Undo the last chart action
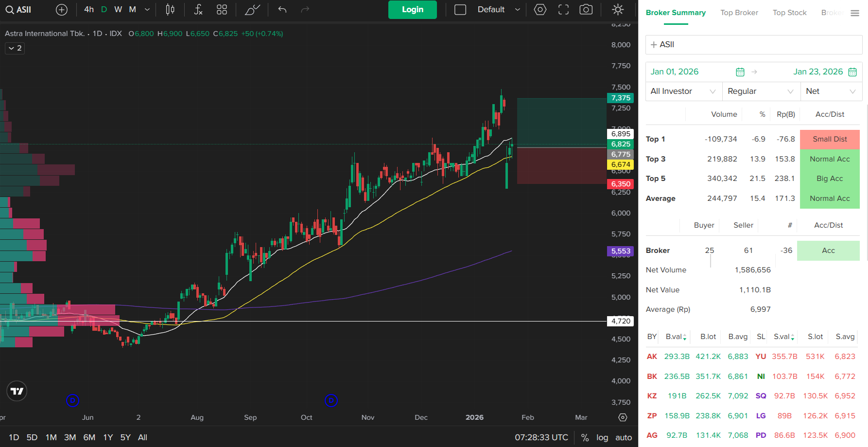This screenshot has width=868, height=447. tap(282, 10)
